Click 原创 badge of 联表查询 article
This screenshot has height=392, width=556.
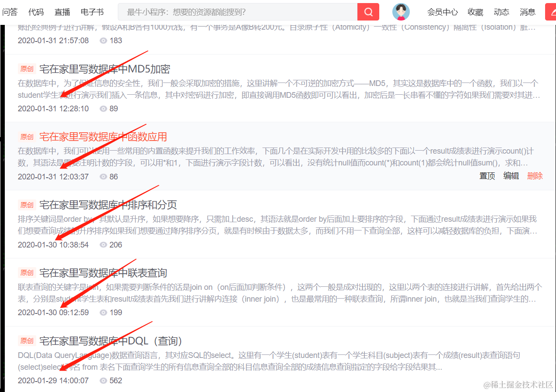point(27,273)
